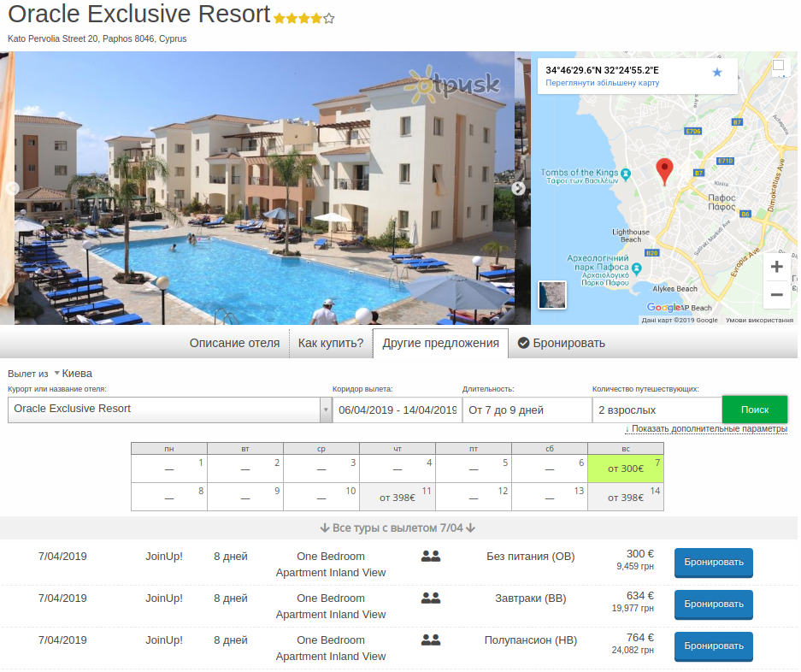This screenshot has height=672, width=801.
Task: Click hotel address Kato Pervolia Street 20
Action: 97,38
